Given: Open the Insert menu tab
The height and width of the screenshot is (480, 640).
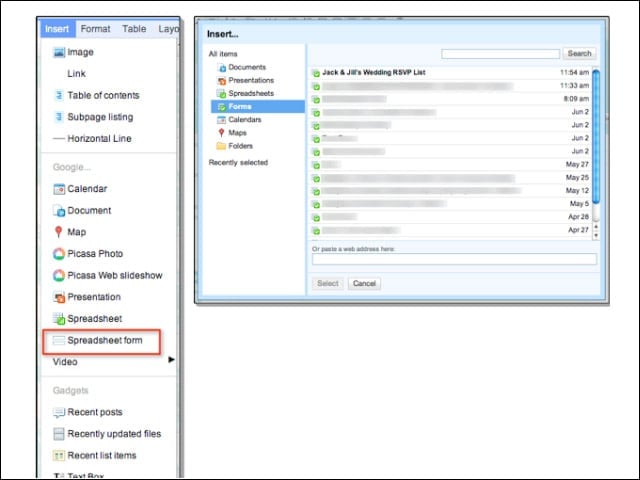Looking at the screenshot, I should [57, 29].
